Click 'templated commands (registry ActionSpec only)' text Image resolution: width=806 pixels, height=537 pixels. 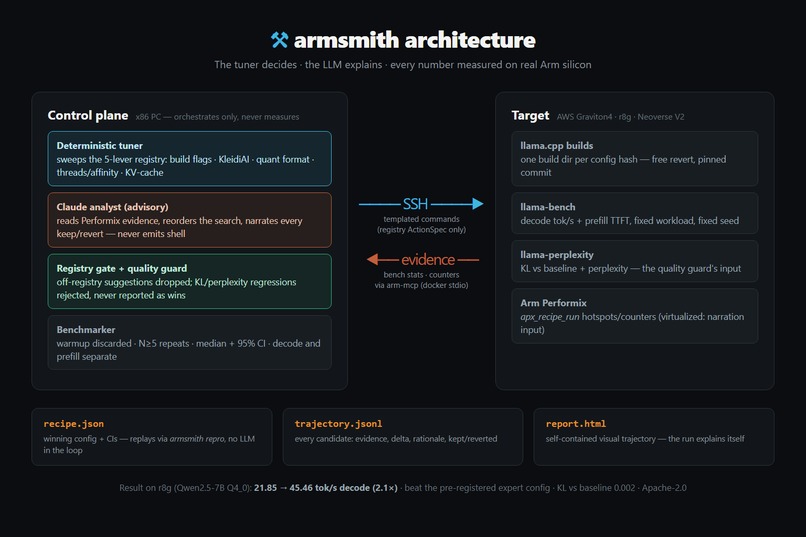point(422,224)
